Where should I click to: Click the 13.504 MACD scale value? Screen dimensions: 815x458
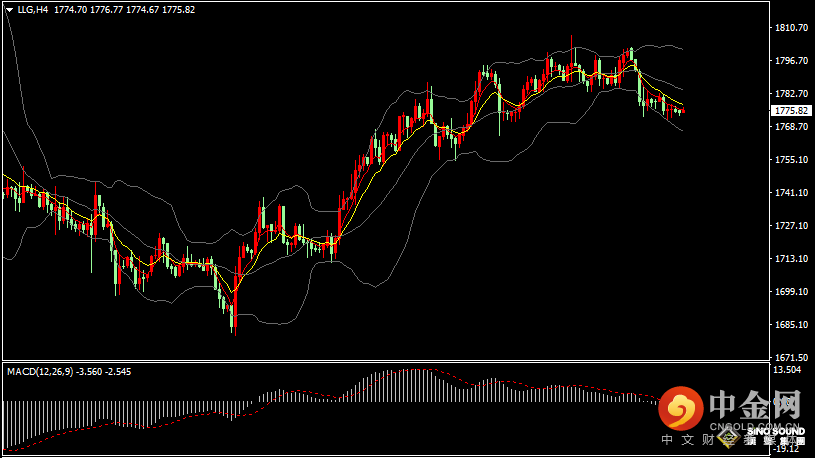787,370
